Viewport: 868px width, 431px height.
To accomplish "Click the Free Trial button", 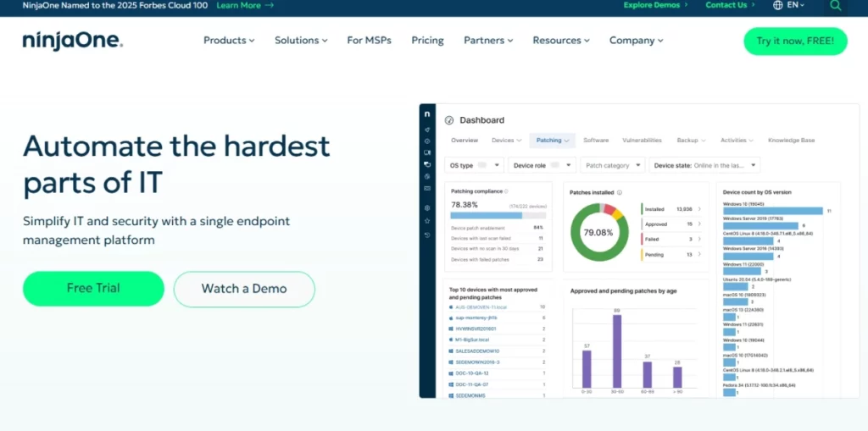I will pyautogui.click(x=93, y=289).
